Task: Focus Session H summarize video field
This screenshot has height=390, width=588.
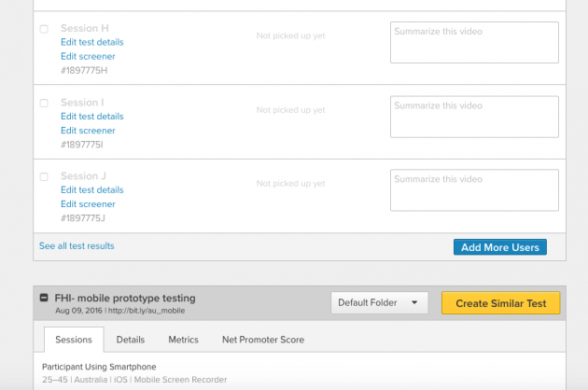Action: coord(474,42)
